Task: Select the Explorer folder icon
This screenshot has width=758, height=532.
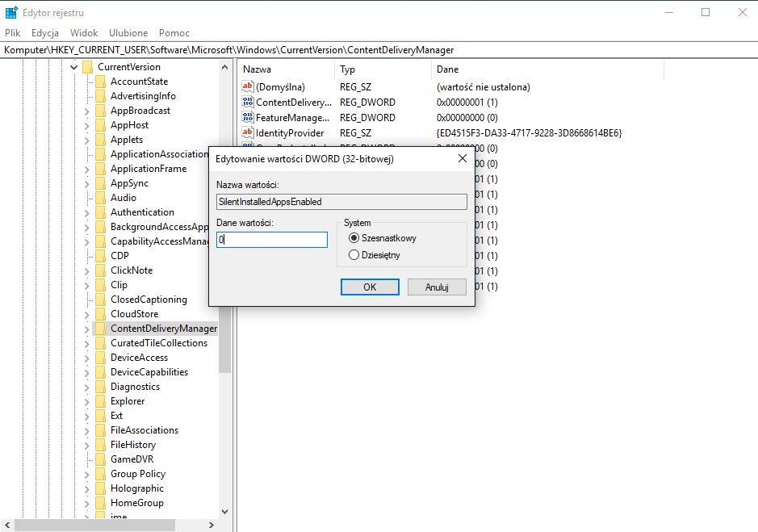Action: pyautogui.click(x=100, y=401)
